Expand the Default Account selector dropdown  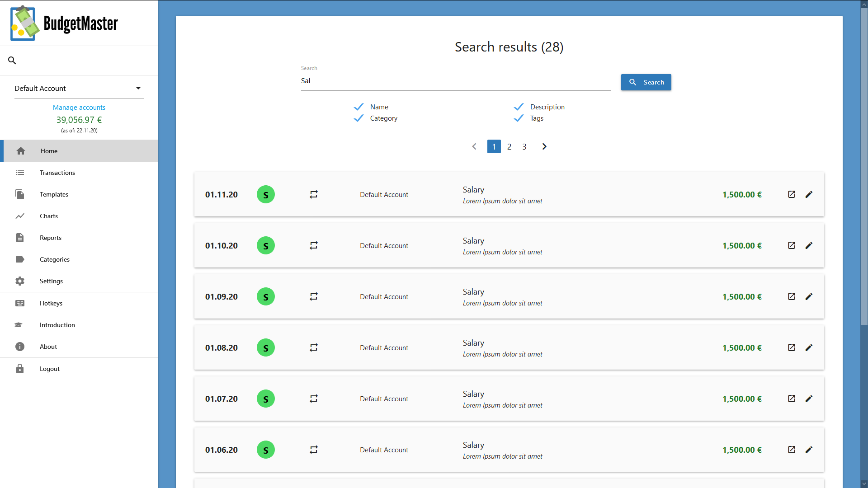click(x=79, y=88)
